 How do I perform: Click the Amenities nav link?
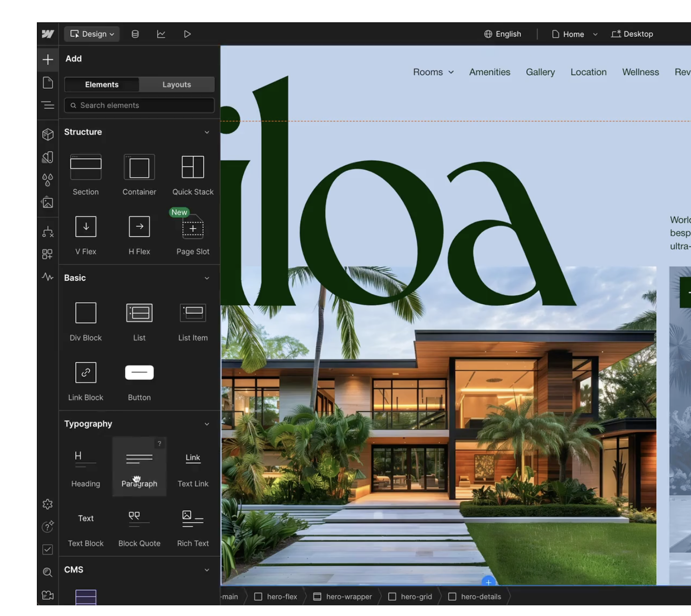(x=490, y=72)
